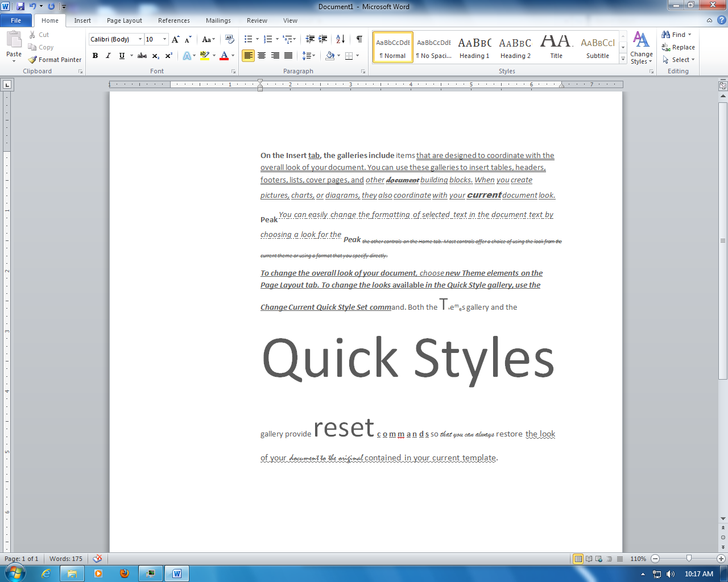The image size is (728, 582).
Task: Click the Replace button
Action: click(678, 47)
